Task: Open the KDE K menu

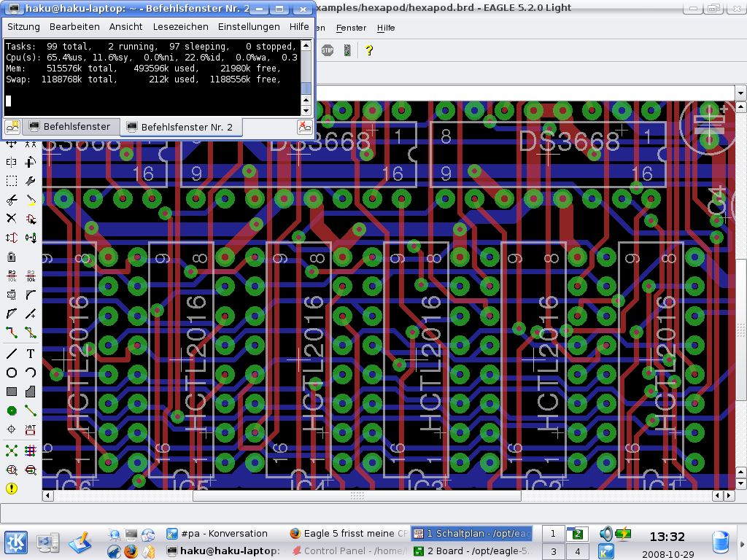Action: coord(16,542)
